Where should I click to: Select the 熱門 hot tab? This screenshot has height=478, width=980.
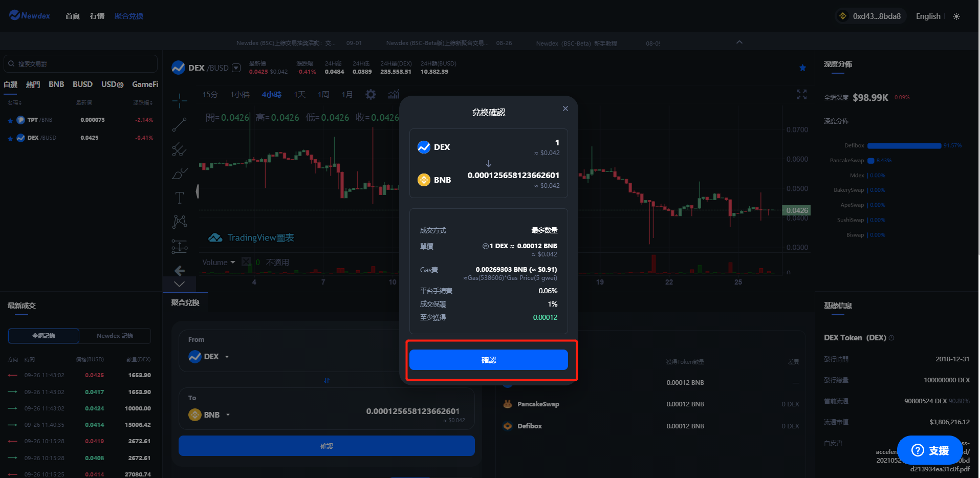[x=33, y=84]
